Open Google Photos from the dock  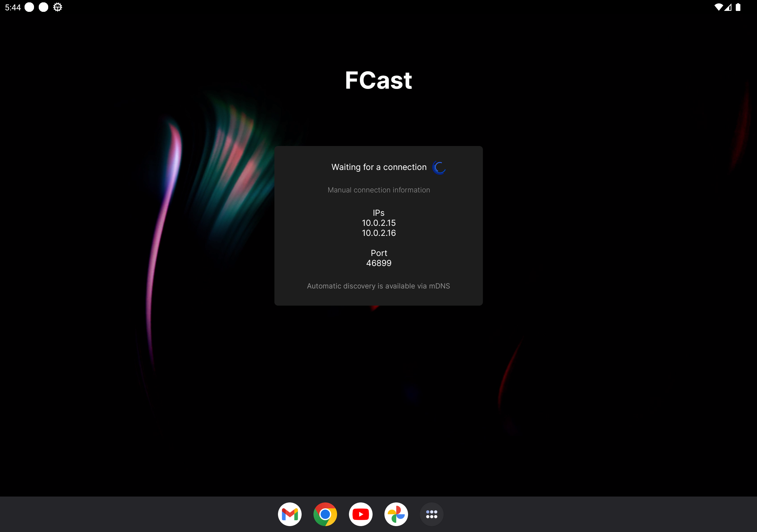coord(396,514)
